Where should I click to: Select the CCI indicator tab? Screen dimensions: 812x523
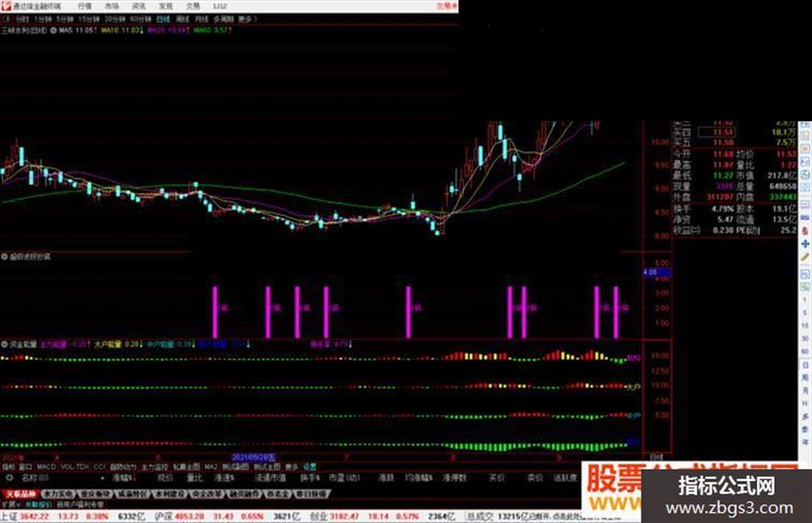coord(100,466)
